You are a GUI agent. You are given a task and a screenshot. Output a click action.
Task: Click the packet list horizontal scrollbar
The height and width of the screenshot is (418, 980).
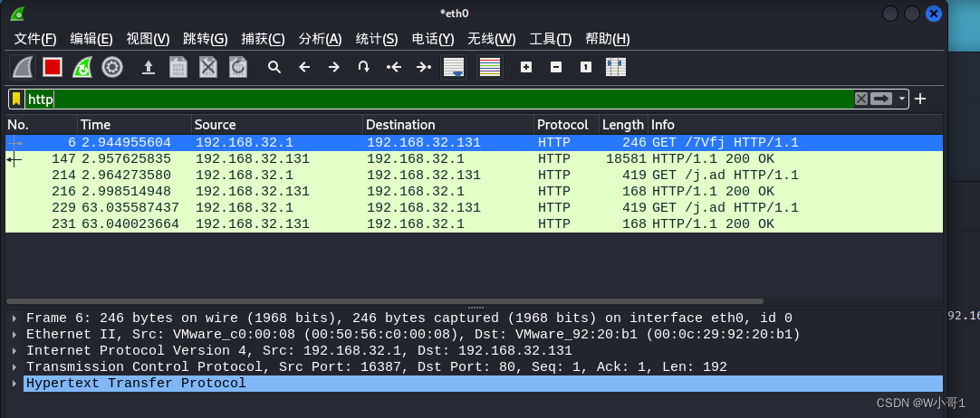pyautogui.click(x=384, y=301)
